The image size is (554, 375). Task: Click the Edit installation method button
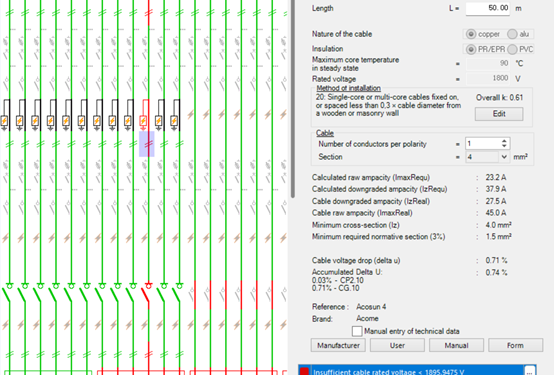click(x=499, y=114)
